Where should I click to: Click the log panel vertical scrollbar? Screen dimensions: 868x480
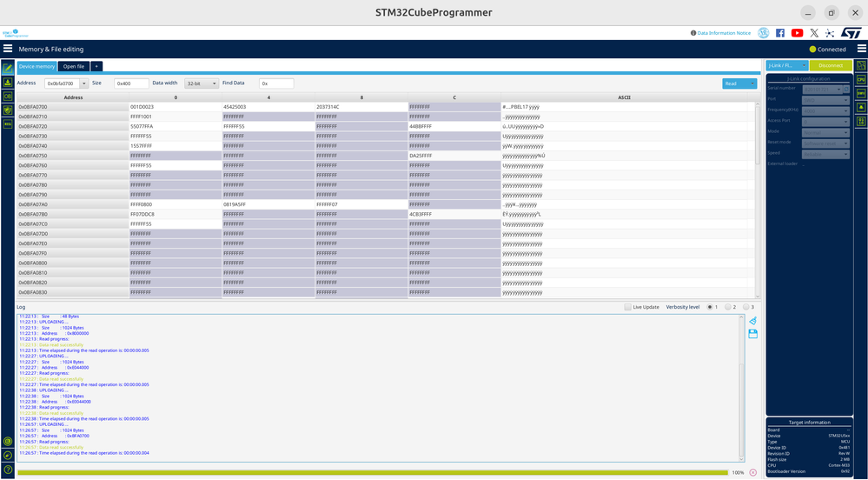pyautogui.click(x=742, y=388)
